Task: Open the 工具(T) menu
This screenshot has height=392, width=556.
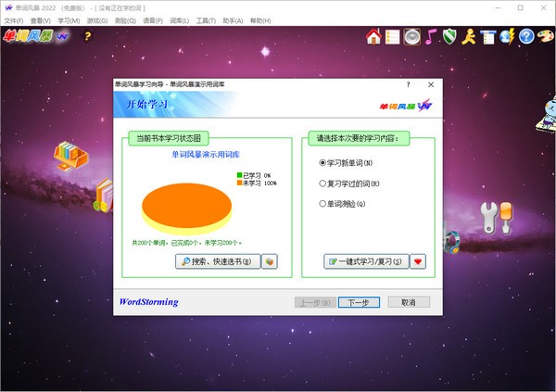Action: pos(206,21)
